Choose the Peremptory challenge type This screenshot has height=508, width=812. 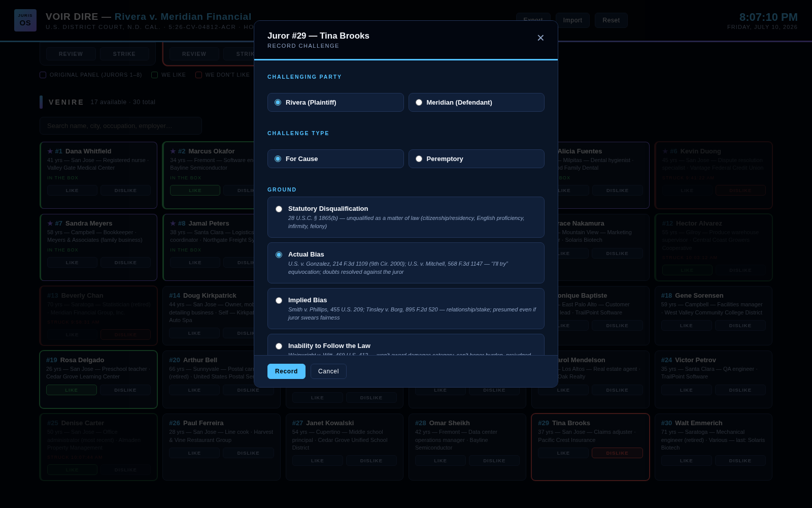tap(477, 159)
